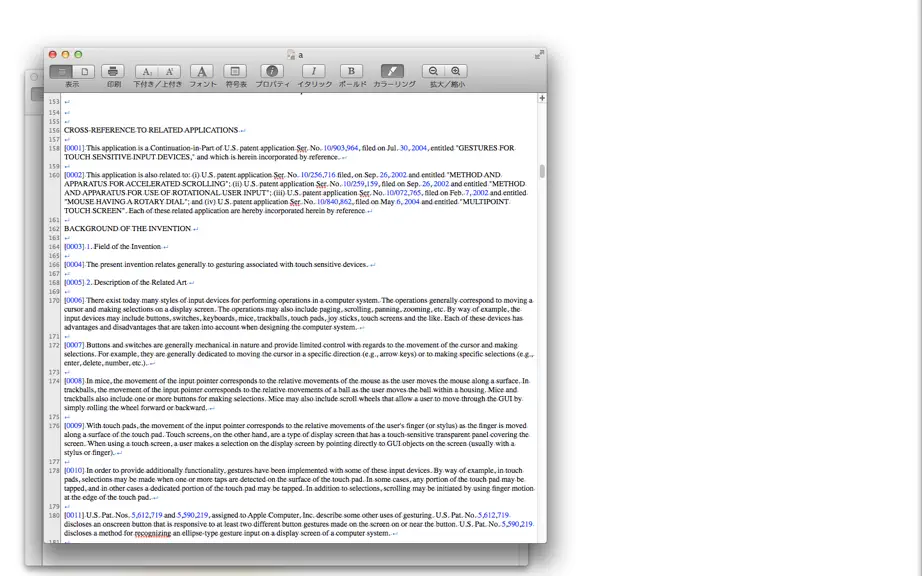
Task: Click paragraph marker [0011]
Action: [74, 515]
